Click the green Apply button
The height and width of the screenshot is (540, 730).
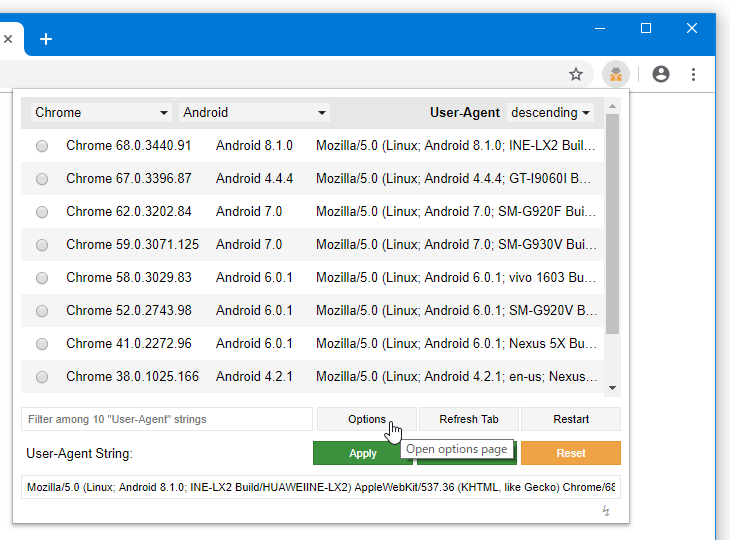363,453
